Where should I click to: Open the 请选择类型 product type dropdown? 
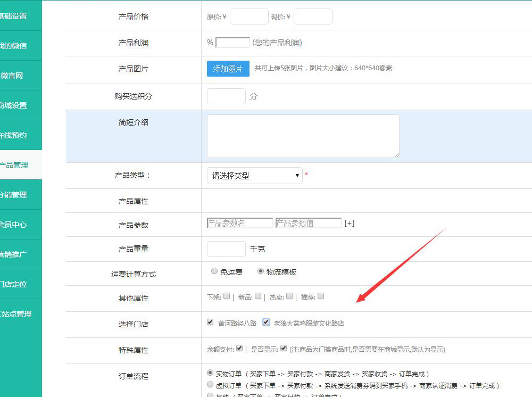[x=254, y=176]
